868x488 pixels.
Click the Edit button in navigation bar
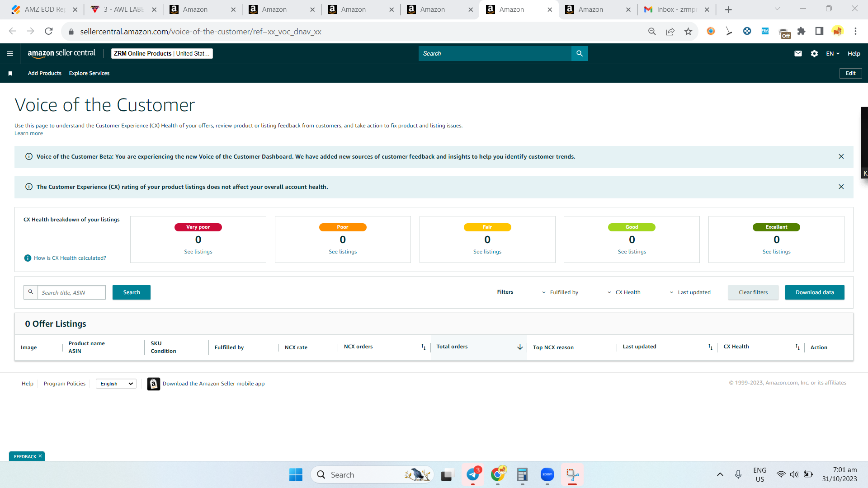850,73
